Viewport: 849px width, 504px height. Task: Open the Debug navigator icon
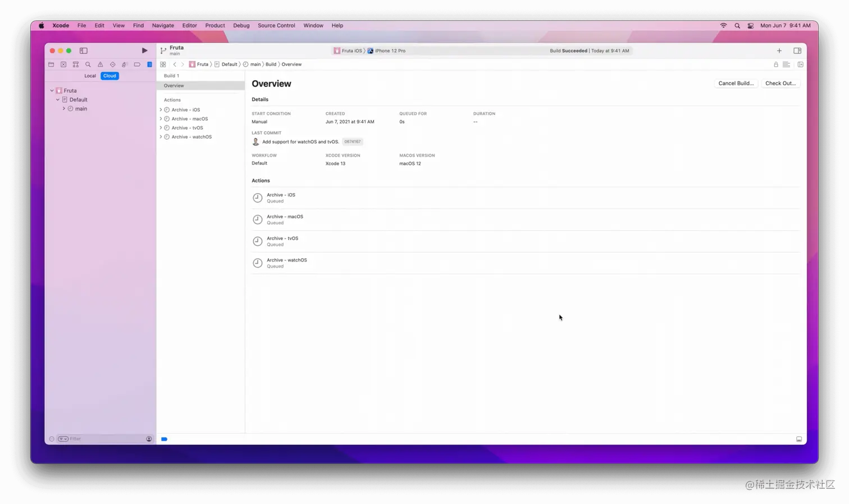[125, 65]
